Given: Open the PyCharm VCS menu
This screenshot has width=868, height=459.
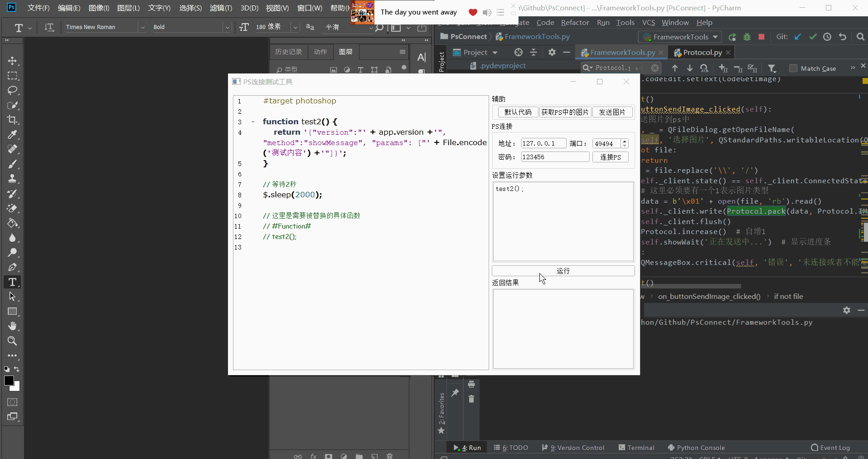Looking at the screenshot, I should [649, 23].
